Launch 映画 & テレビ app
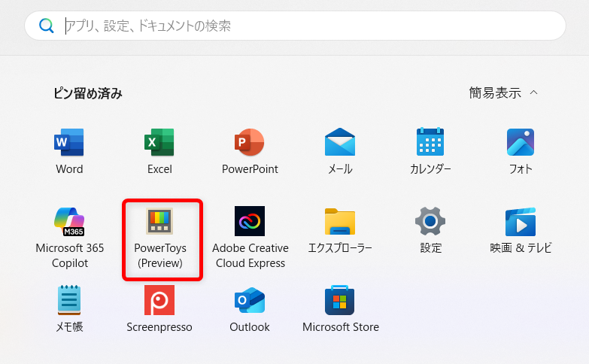Viewport: 589px width, 364px height. point(521,231)
